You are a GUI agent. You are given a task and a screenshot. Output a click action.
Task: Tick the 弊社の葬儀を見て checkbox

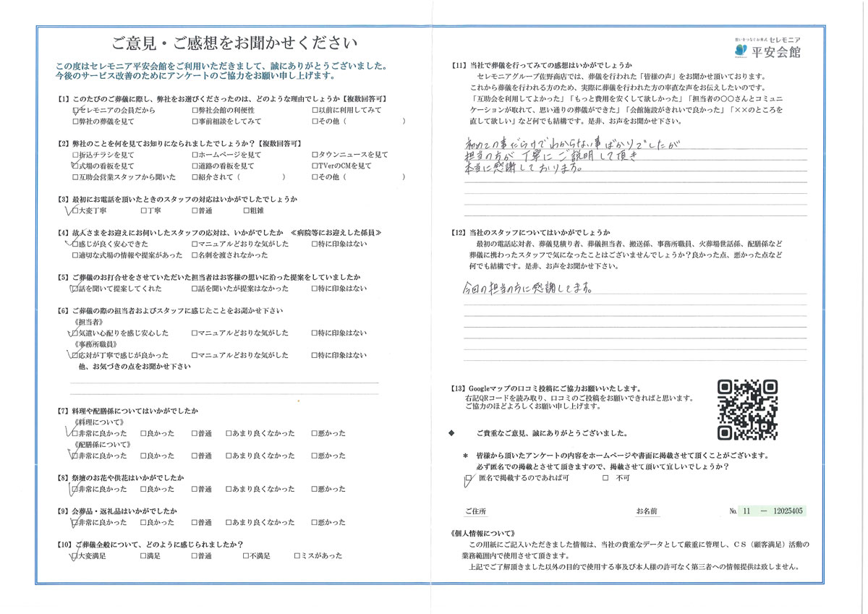pyautogui.click(x=75, y=121)
